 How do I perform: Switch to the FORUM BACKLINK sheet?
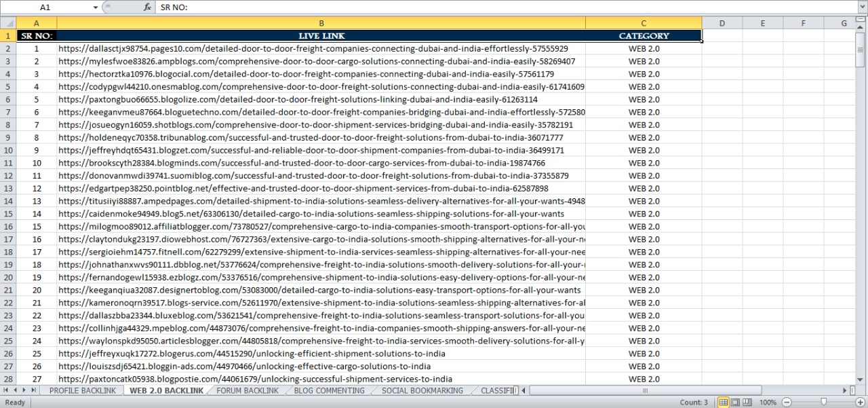point(247,390)
